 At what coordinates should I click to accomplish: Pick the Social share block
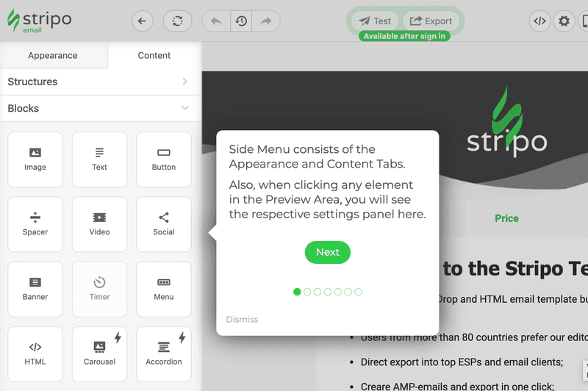(x=164, y=223)
